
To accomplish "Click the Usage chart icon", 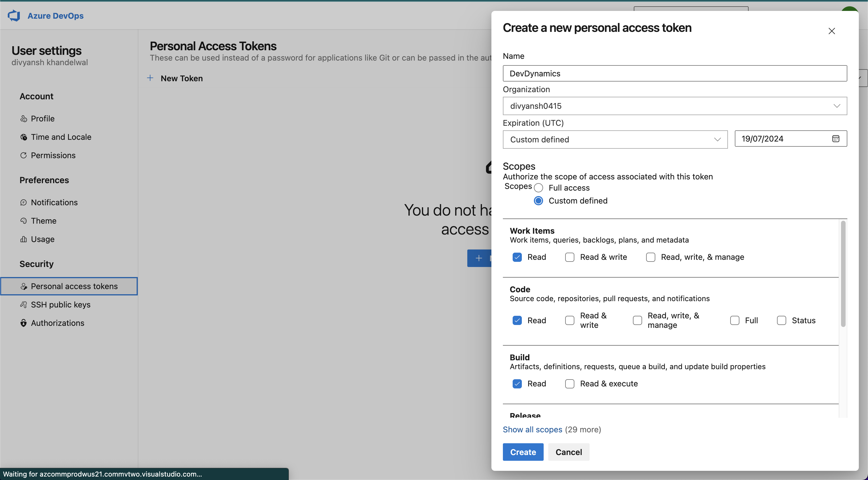I will click(24, 239).
